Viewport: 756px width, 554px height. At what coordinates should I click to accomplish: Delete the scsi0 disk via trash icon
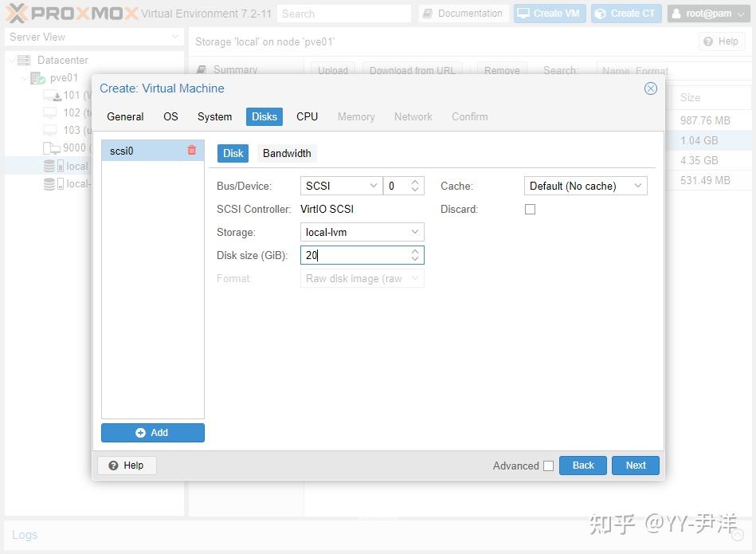(x=190, y=150)
